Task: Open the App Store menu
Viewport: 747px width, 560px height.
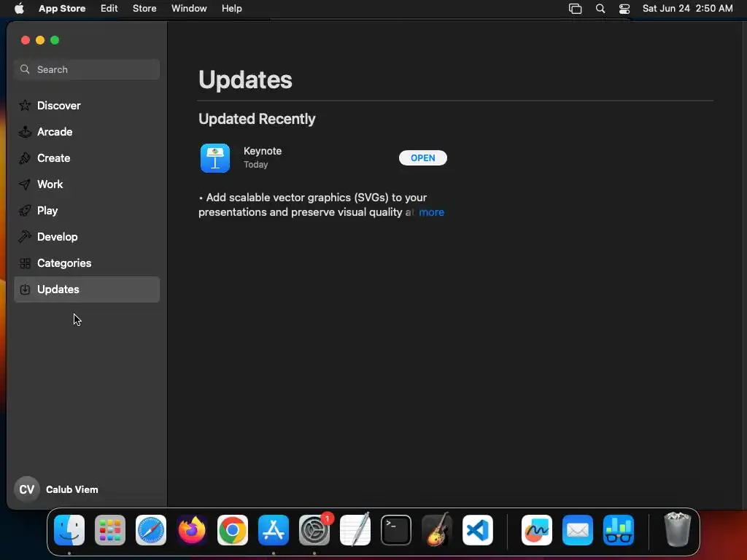Action: click(62, 9)
